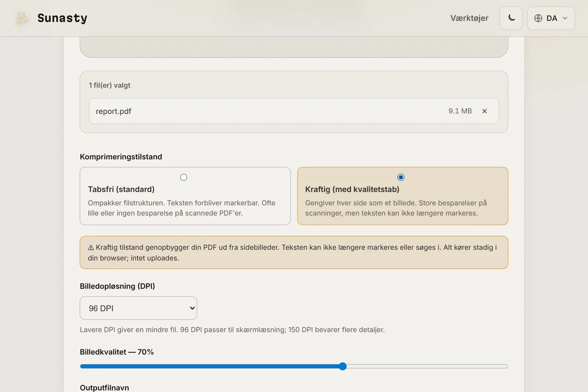Image resolution: width=588 pixels, height=392 pixels.
Task: Click the warning triangle icon in notice
Action: 91,248
